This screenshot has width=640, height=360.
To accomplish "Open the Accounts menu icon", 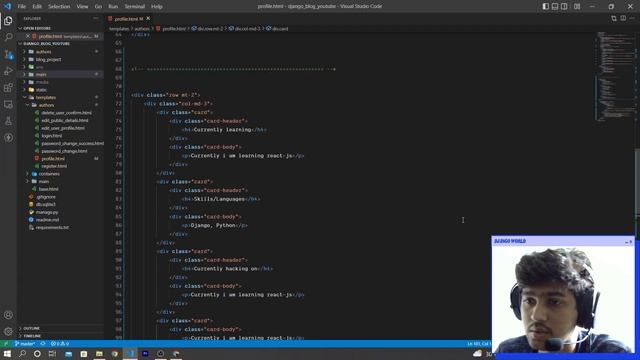I will pos(8,315).
